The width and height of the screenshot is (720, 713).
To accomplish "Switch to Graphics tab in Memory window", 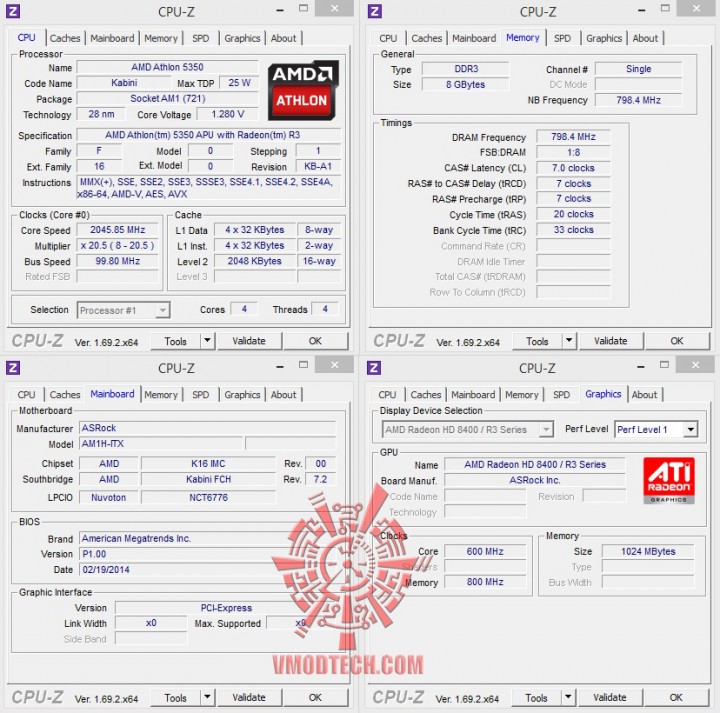I will click(604, 38).
